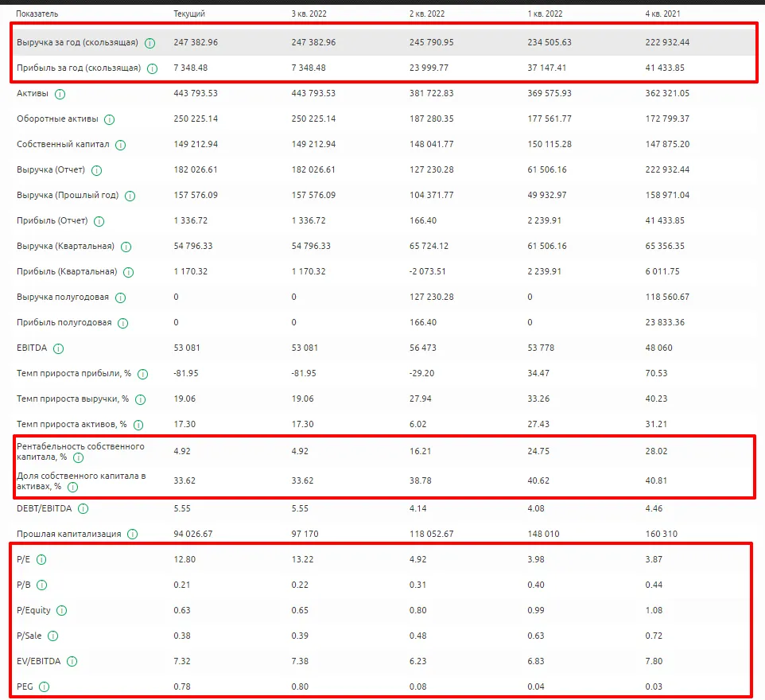
Task: Open info icon for Прибыль (Квартальная)
Action: tap(128, 272)
